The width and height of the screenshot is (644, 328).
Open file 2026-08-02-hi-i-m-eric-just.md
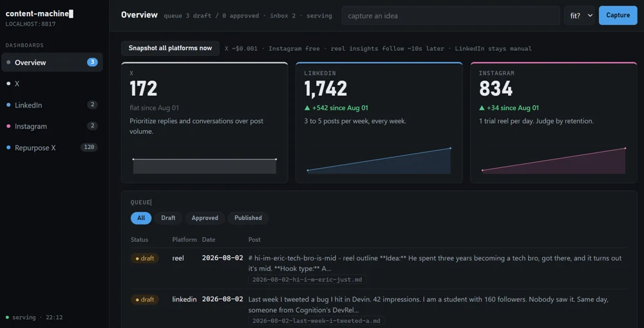coord(307,280)
